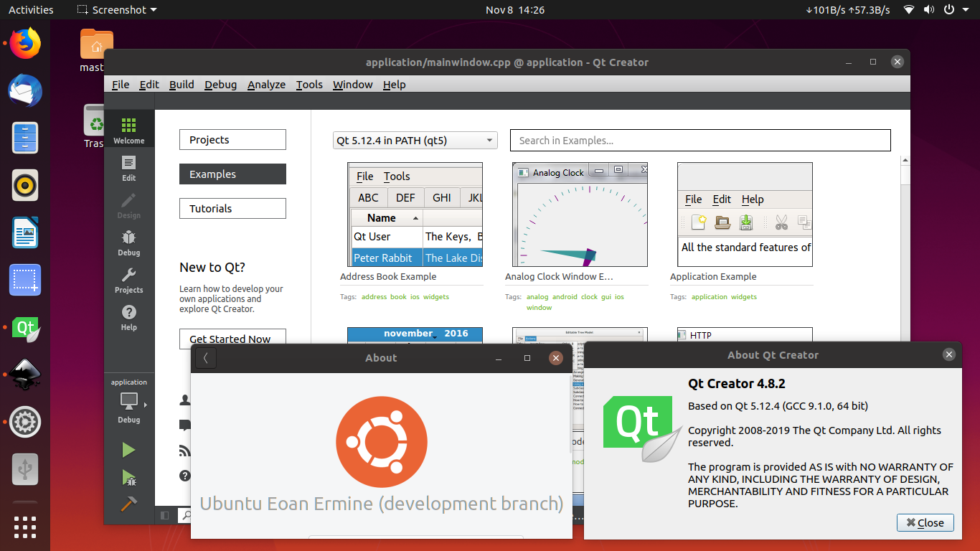The width and height of the screenshot is (980, 551).
Task: Switch to Edit mode in Qt Creator
Action: [129, 164]
